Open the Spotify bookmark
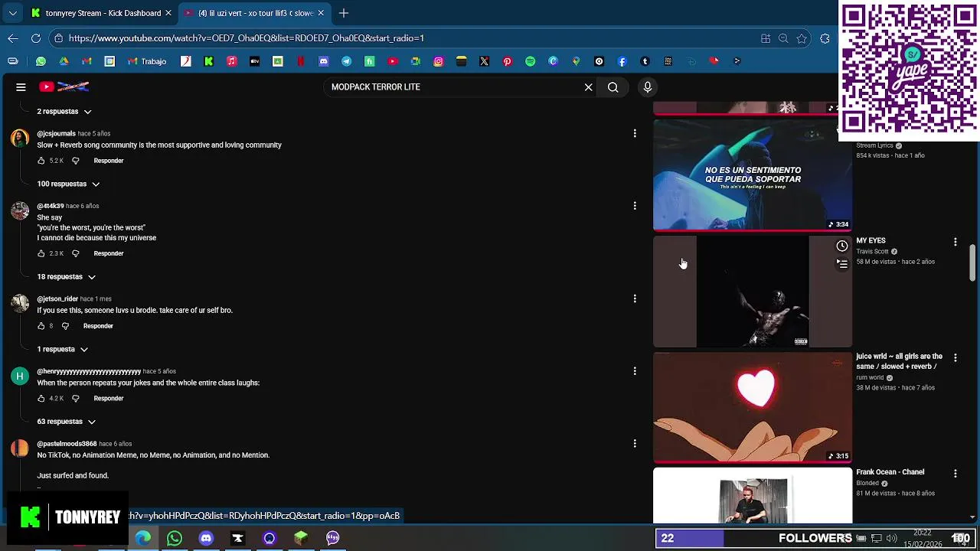The height and width of the screenshot is (551, 980). [x=531, y=61]
